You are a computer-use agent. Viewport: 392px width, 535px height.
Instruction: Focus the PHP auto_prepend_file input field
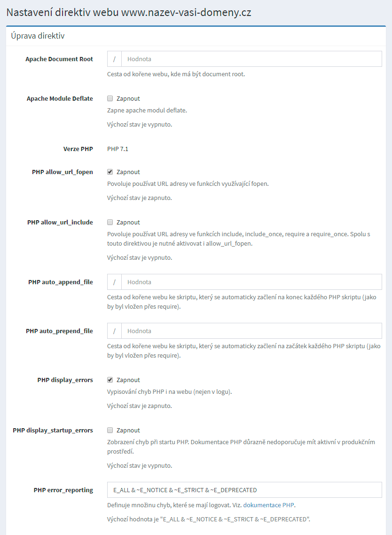coord(251,331)
